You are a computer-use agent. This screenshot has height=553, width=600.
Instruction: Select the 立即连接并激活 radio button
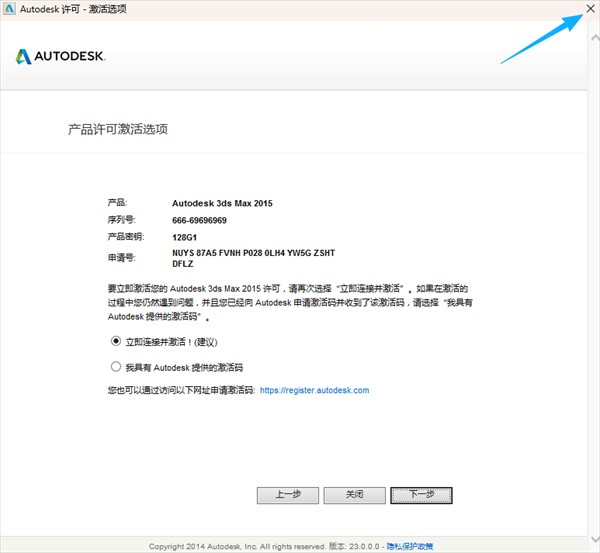coord(116,341)
